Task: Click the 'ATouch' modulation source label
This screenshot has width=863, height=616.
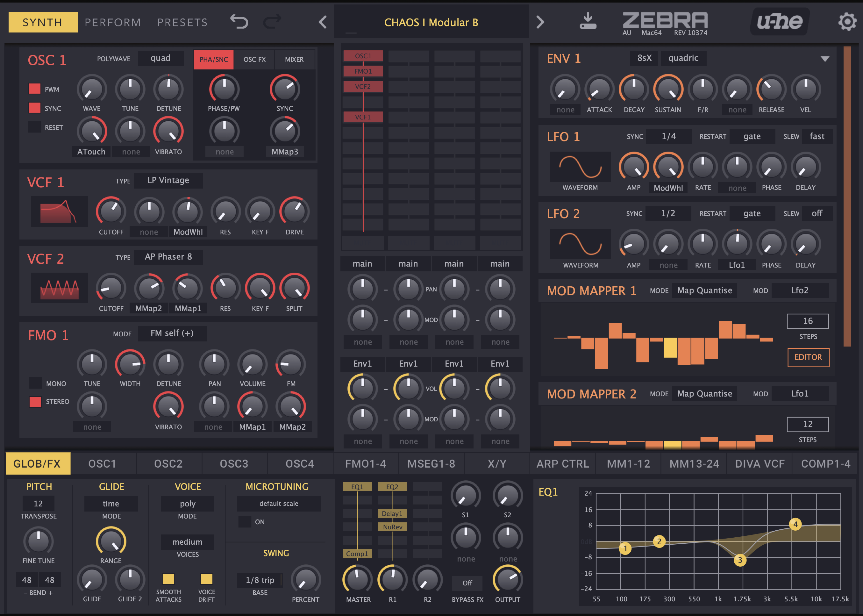Action: point(91,152)
